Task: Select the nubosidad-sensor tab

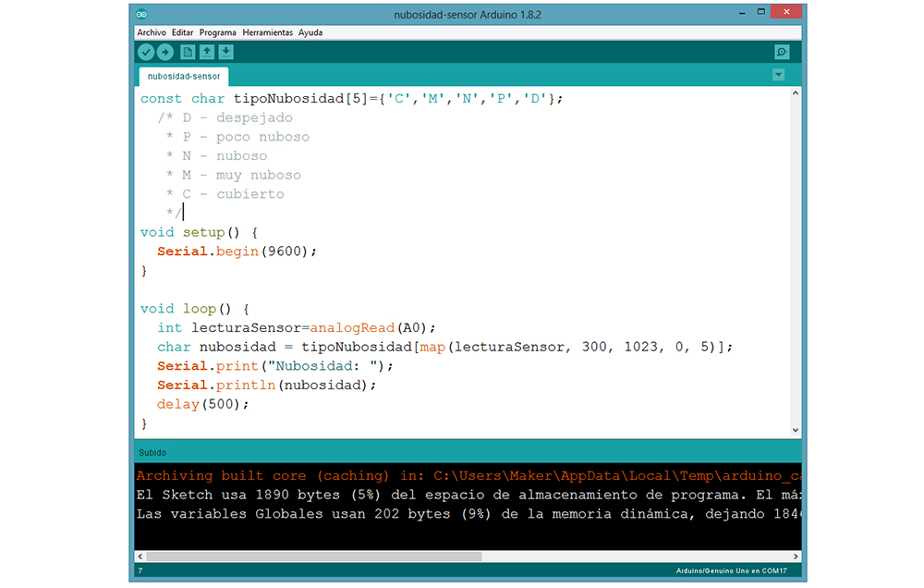Action: (x=184, y=77)
